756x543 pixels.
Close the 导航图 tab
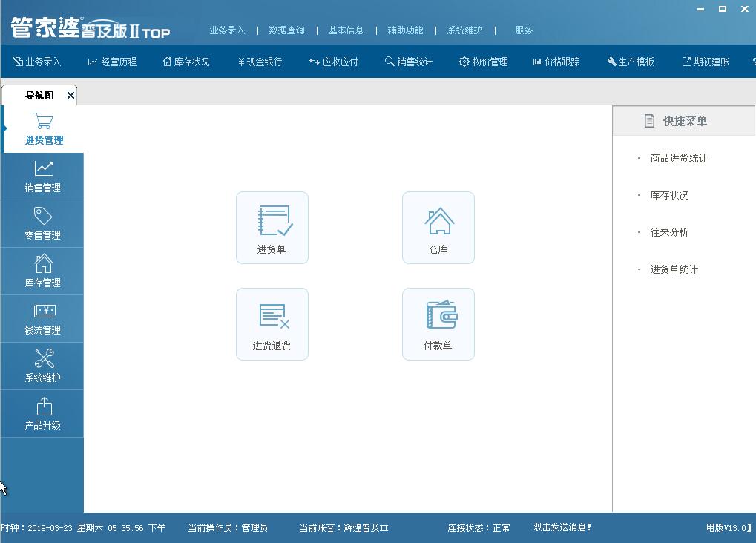pos(70,95)
